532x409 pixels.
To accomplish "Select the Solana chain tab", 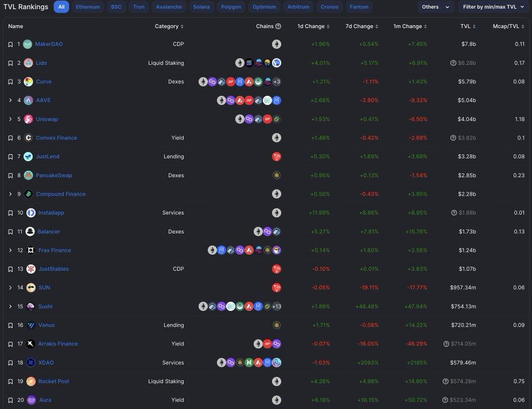I will pos(201,7).
